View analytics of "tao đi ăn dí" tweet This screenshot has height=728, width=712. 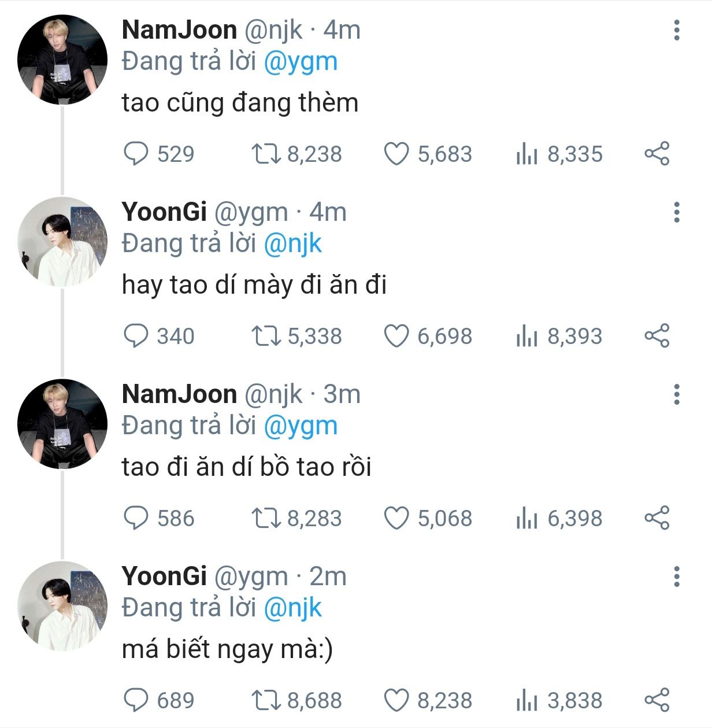coord(526,518)
